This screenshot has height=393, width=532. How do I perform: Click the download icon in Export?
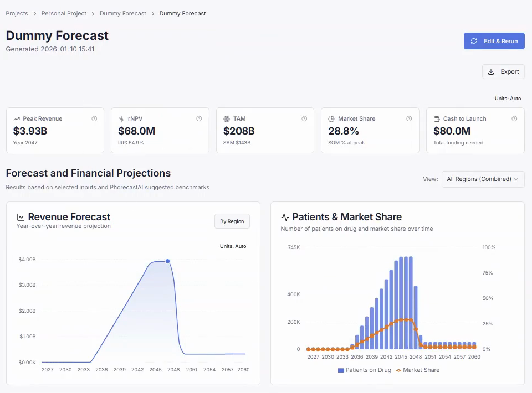tap(491, 72)
